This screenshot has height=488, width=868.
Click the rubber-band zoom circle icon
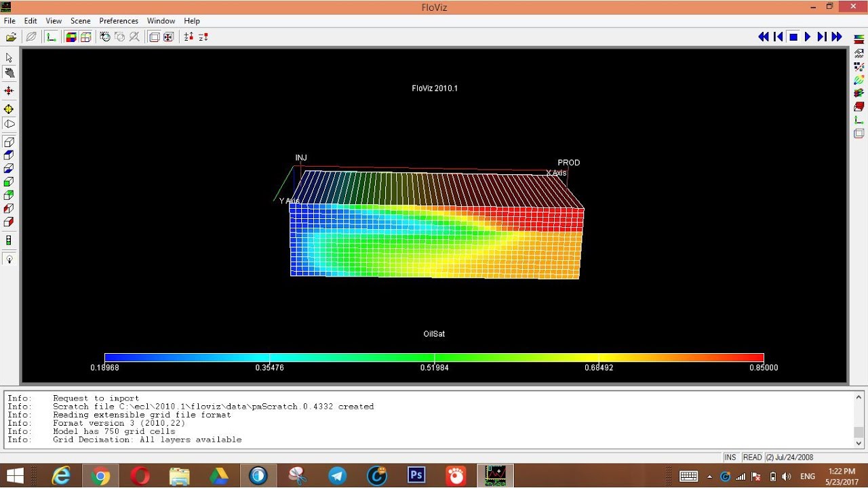click(105, 37)
